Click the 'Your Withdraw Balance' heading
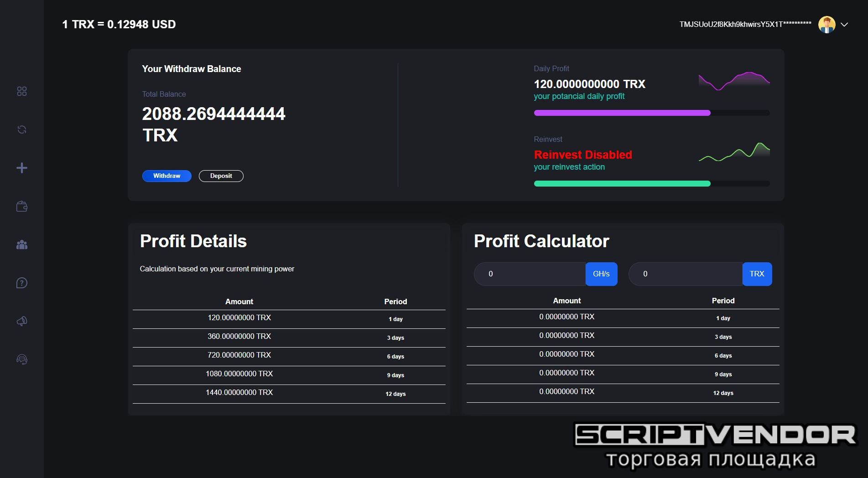Image resolution: width=868 pixels, height=478 pixels. click(x=192, y=69)
